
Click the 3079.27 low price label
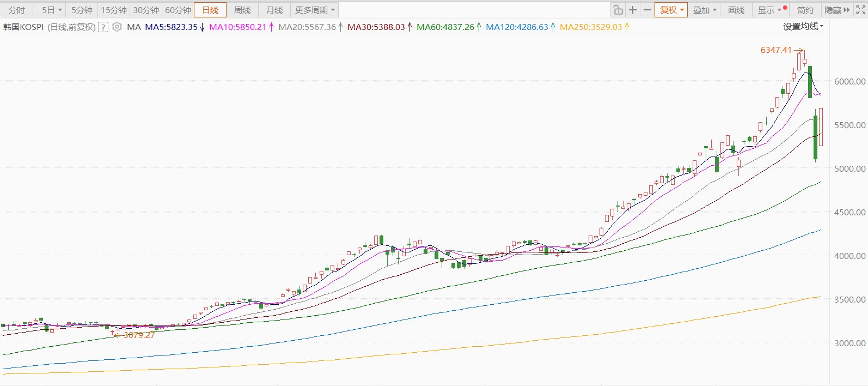coord(139,335)
